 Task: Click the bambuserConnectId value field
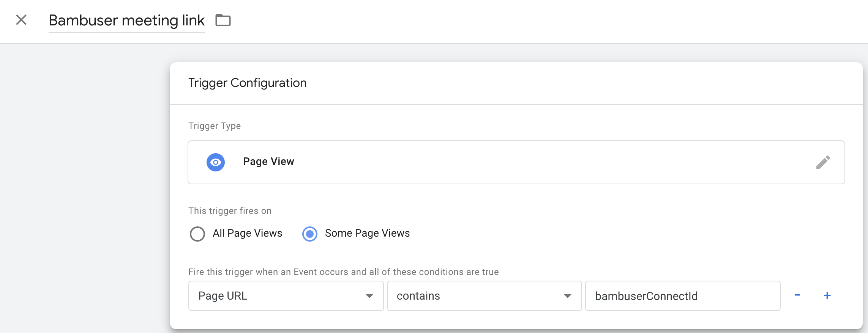click(x=683, y=296)
